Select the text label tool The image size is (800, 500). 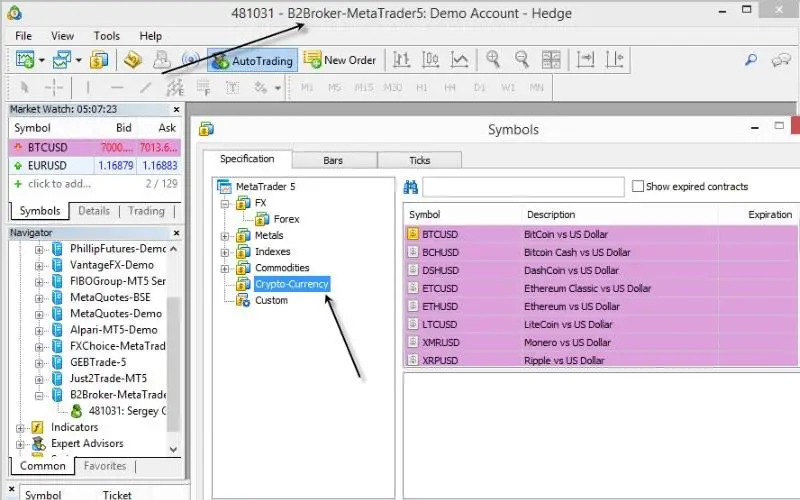(233, 88)
